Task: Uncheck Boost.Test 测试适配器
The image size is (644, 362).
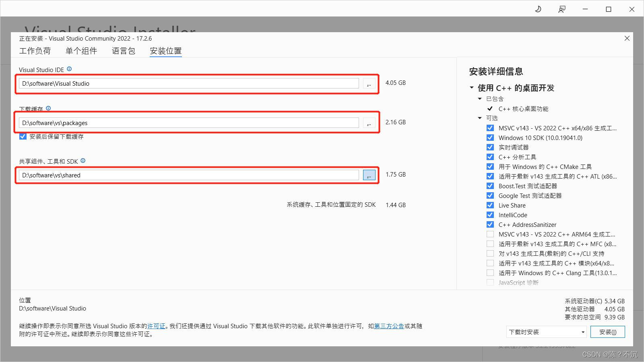Action: coord(490,186)
